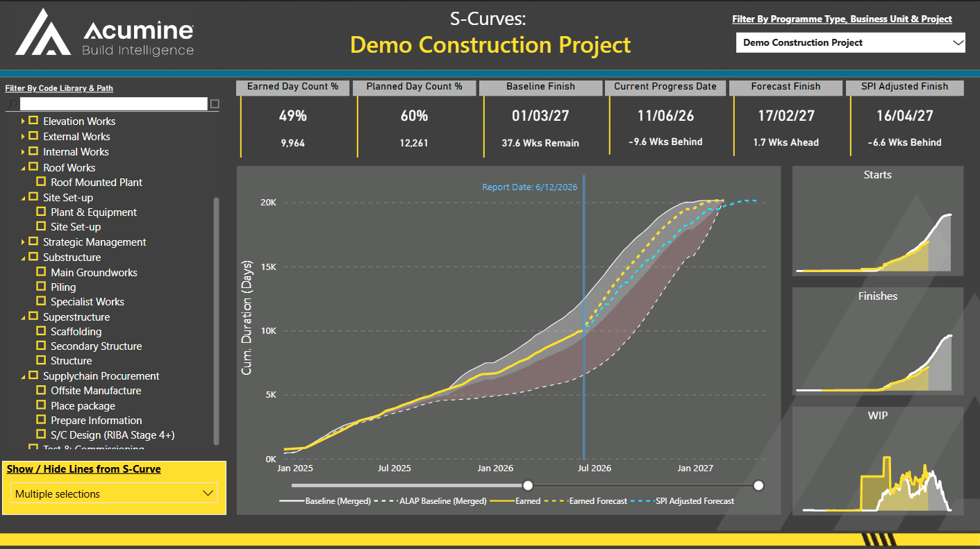
Task: Open the Starts mini chart
Action: coord(878,221)
